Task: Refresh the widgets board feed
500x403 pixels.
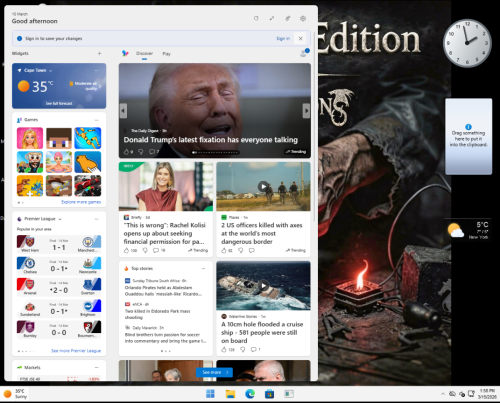Action: pyautogui.click(x=256, y=18)
